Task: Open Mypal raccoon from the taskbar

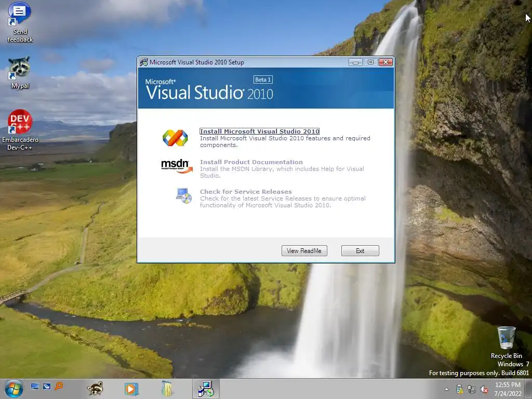Action: pos(95,389)
